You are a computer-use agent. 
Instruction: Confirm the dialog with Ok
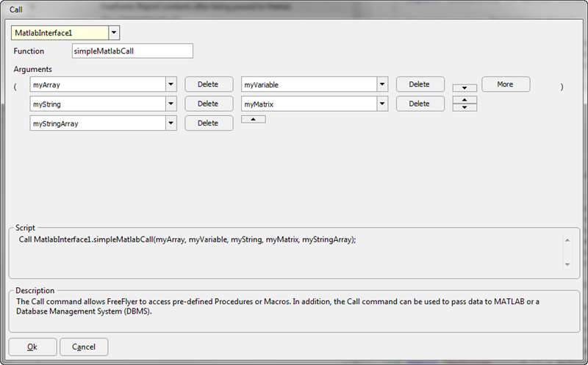point(32,347)
